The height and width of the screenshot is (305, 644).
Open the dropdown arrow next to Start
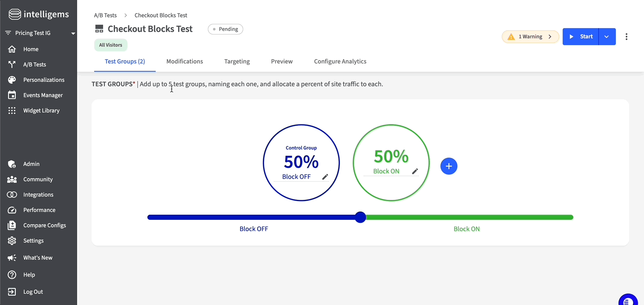click(607, 37)
